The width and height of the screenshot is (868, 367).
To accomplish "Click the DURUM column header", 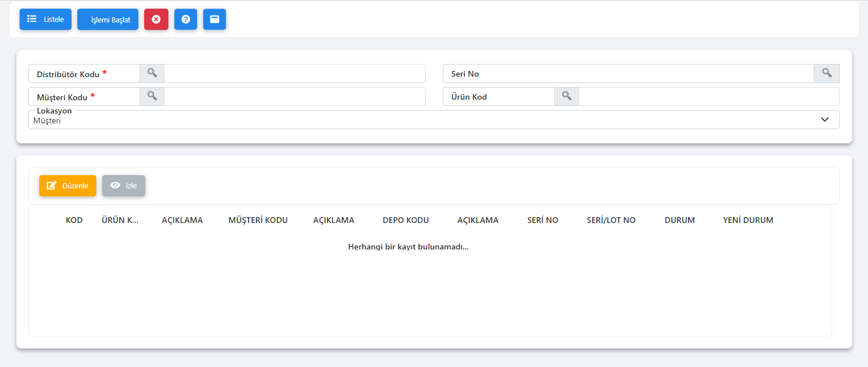I will [x=679, y=220].
